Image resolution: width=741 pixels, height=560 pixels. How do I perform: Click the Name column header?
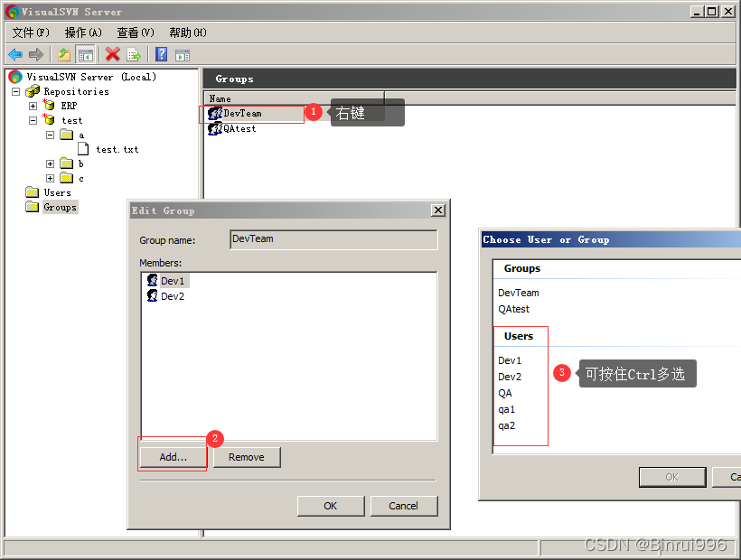294,98
